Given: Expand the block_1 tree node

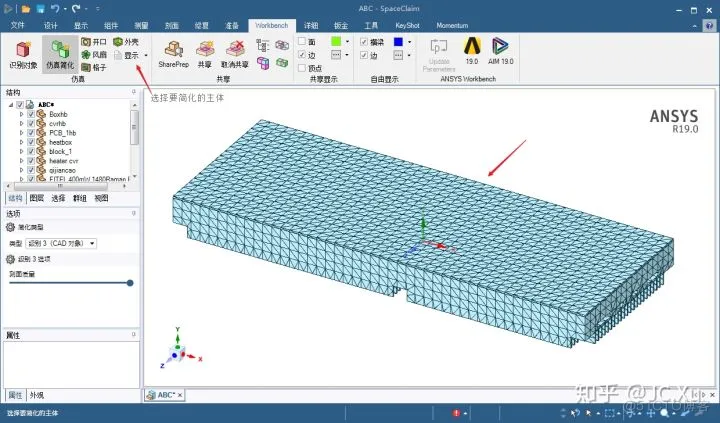Looking at the screenshot, I should pyautogui.click(x=21, y=151).
